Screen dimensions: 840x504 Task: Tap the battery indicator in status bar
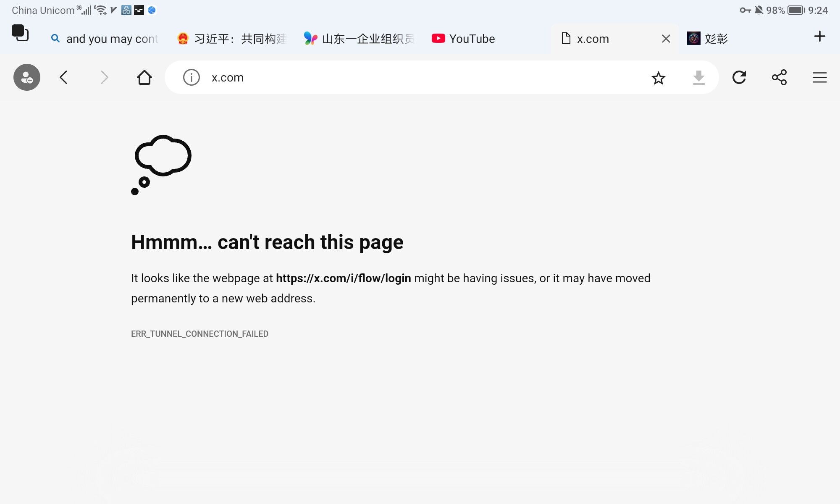[796, 10]
